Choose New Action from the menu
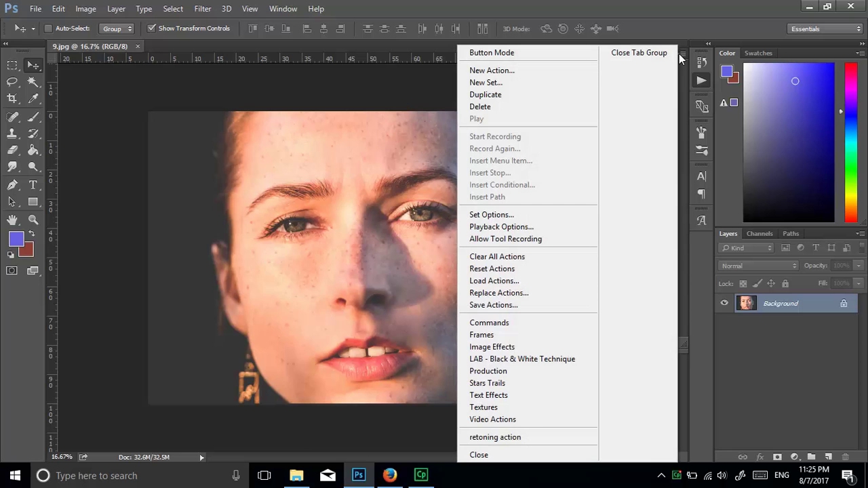This screenshot has width=868, height=488. [492, 70]
